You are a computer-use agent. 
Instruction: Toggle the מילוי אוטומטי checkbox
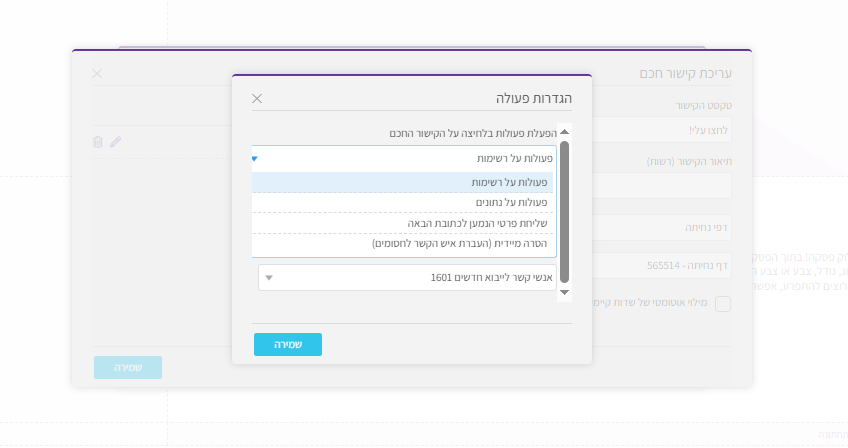[722, 304]
